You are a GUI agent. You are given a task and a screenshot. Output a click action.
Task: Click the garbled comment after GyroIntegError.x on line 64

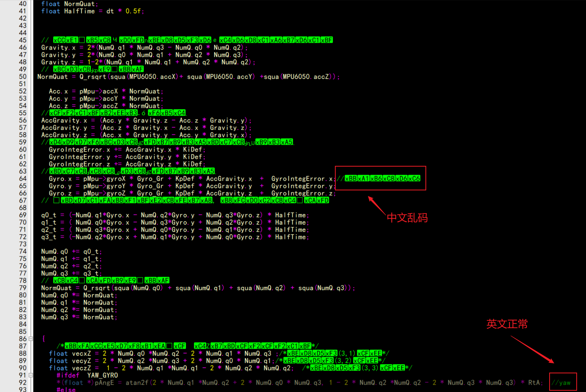pyautogui.click(x=382, y=178)
